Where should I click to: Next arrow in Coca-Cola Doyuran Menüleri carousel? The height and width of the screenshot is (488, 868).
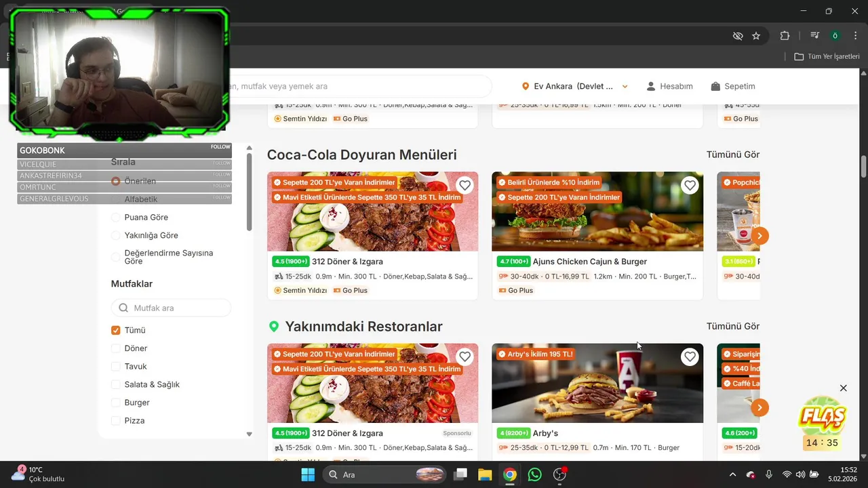click(x=760, y=236)
